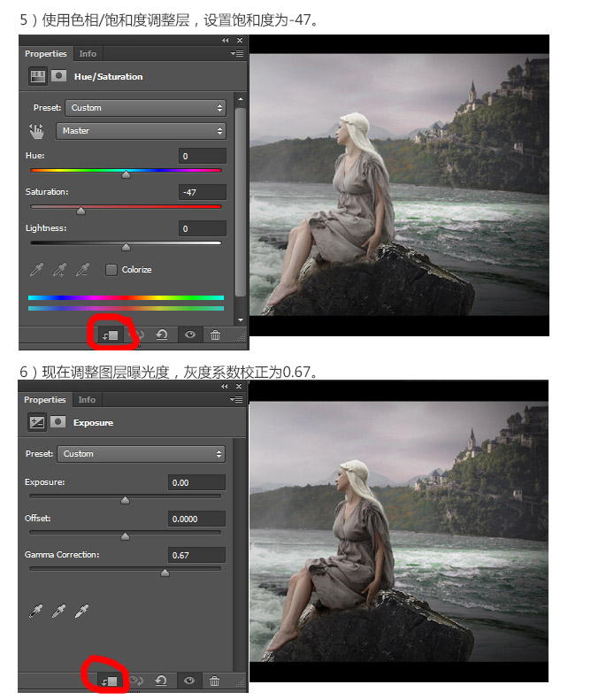Open Exposure panel flyout menu
Image resolution: width=591 pixels, height=700 pixels.
(236, 399)
